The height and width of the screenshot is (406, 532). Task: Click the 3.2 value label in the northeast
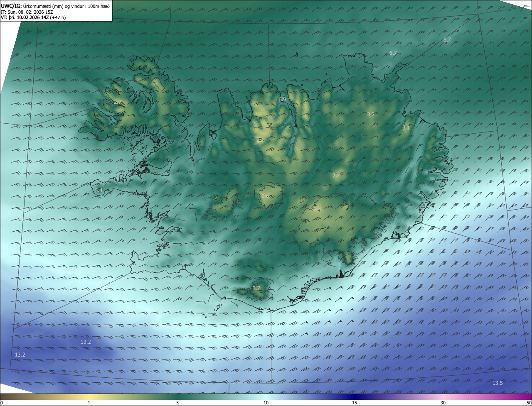click(x=371, y=114)
